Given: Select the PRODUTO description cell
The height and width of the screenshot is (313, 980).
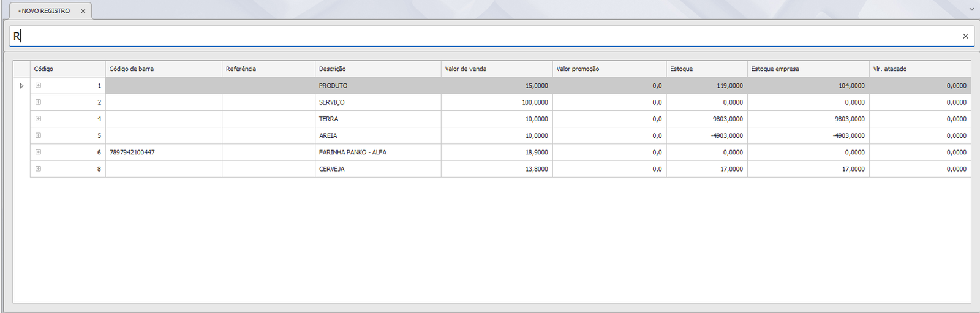Looking at the screenshot, I should point(378,86).
